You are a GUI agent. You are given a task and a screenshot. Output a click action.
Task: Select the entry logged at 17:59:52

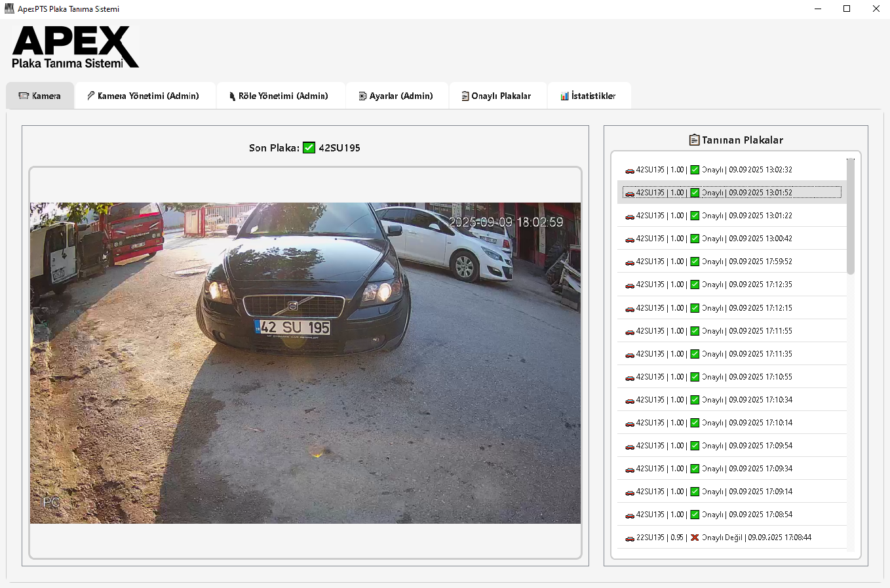(x=731, y=261)
